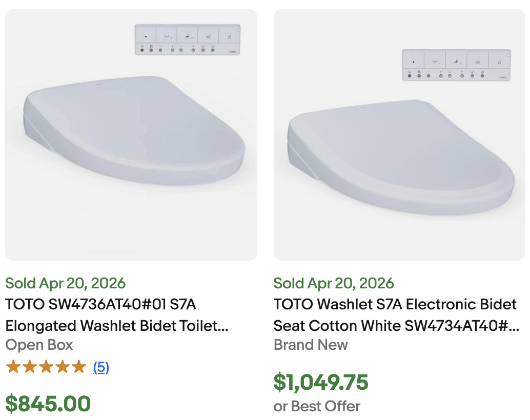
Task: Click the (5) reviews link
Action: pyautogui.click(x=100, y=367)
